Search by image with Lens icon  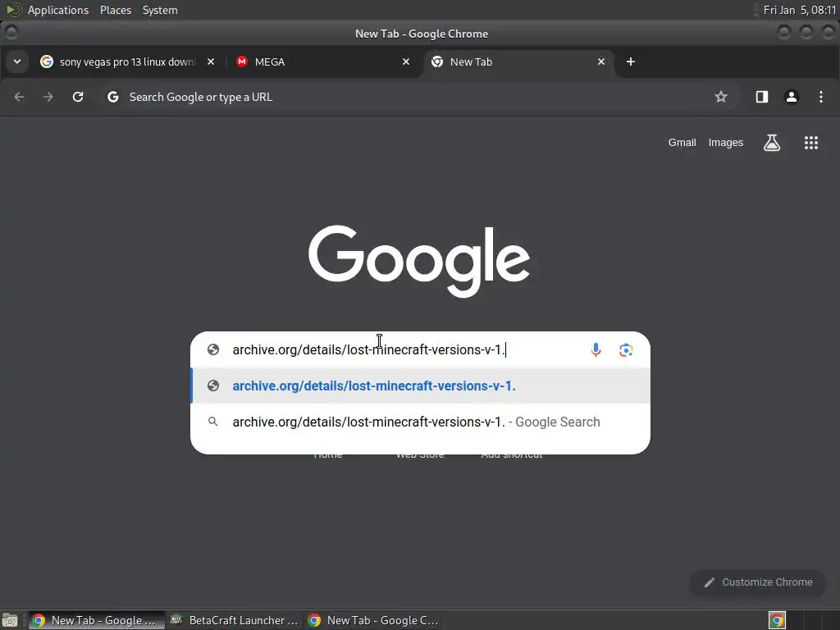click(626, 349)
